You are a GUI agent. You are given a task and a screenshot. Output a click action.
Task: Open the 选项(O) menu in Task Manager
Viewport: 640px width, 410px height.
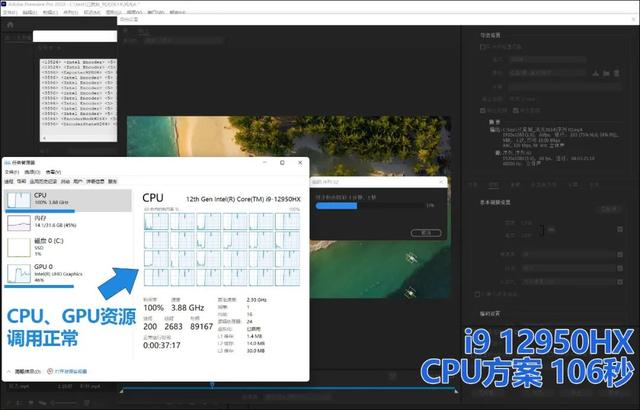tap(32, 172)
